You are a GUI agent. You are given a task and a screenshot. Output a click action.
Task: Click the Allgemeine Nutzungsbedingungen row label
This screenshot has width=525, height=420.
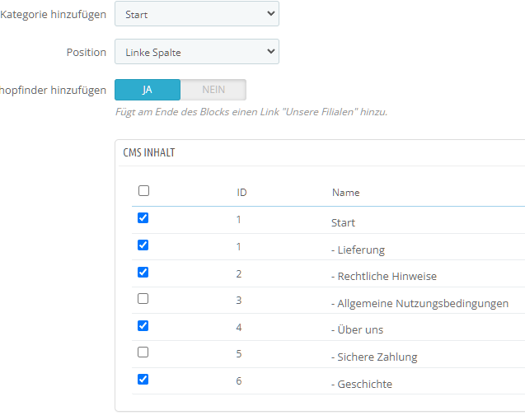[x=420, y=303]
